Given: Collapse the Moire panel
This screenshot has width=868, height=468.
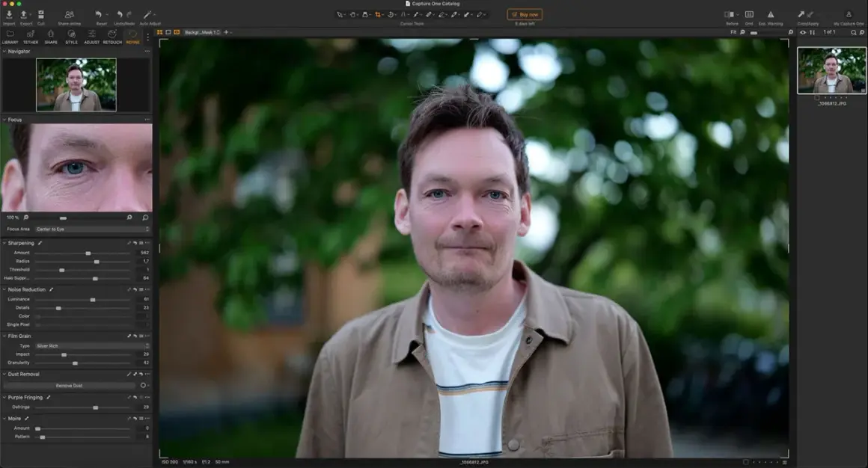Looking at the screenshot, I should [4, 418].
